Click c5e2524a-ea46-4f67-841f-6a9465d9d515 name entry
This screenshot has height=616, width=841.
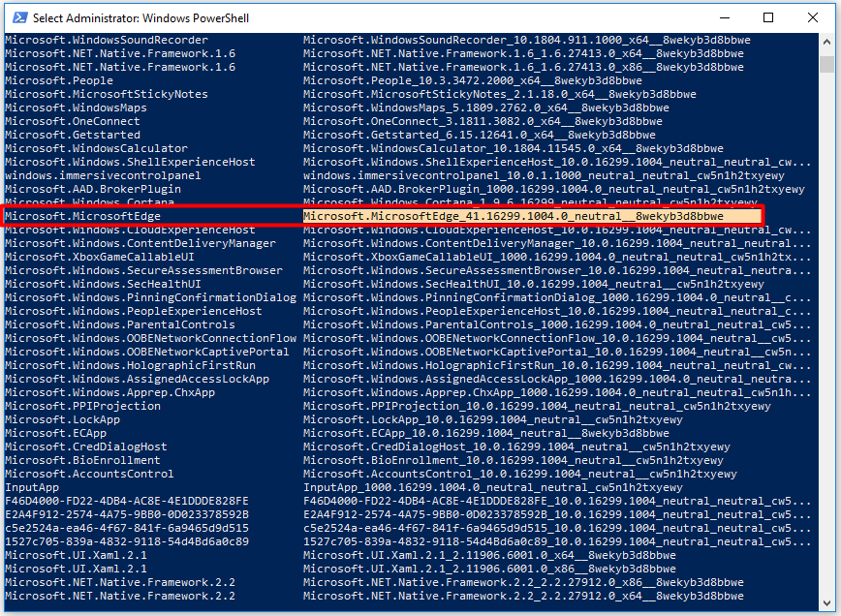(x=127, y=528)
